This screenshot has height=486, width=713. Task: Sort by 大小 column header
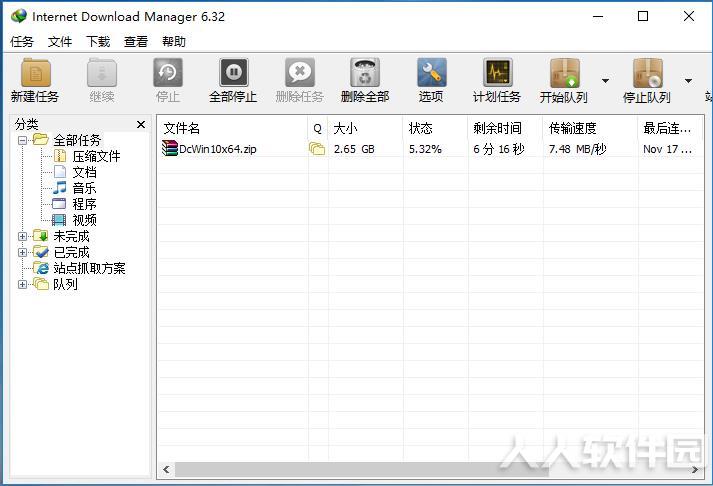(x=365, y=128)
